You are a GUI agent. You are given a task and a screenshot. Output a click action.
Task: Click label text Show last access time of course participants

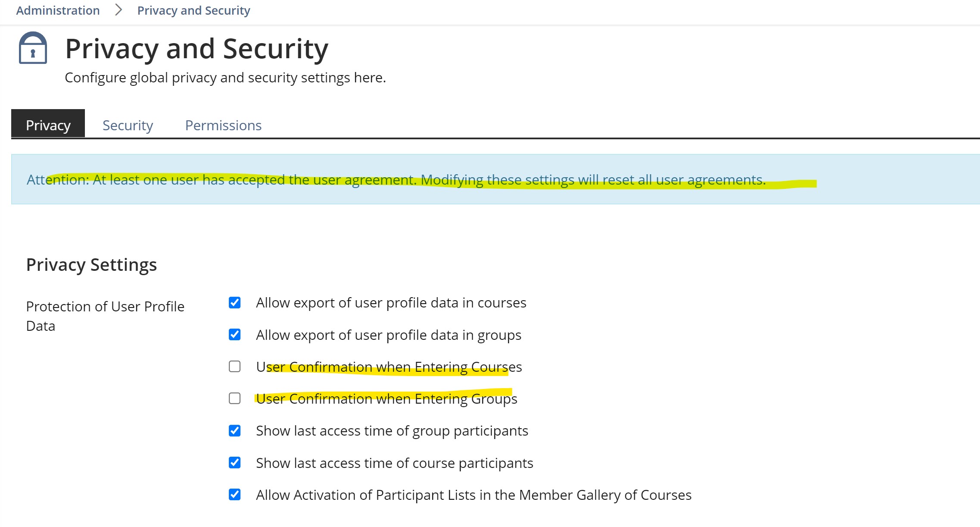(394, 463)
